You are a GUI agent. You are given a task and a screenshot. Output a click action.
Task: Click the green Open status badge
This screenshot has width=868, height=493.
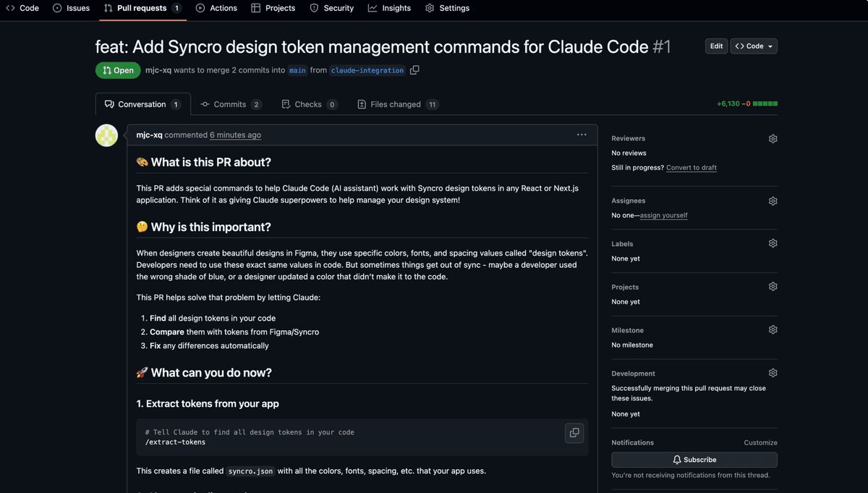118,70
